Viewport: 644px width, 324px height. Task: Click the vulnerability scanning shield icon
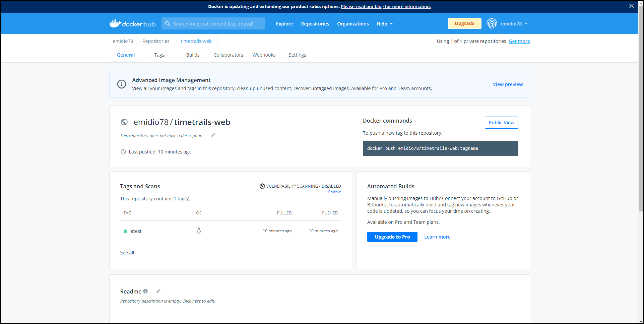[x=262, y=186]
